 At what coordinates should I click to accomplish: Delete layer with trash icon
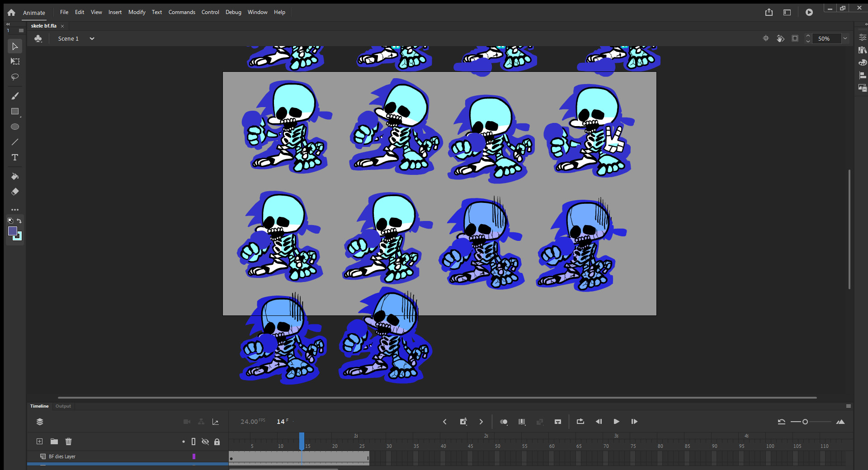pyautogui.click(x=69, y=442)
